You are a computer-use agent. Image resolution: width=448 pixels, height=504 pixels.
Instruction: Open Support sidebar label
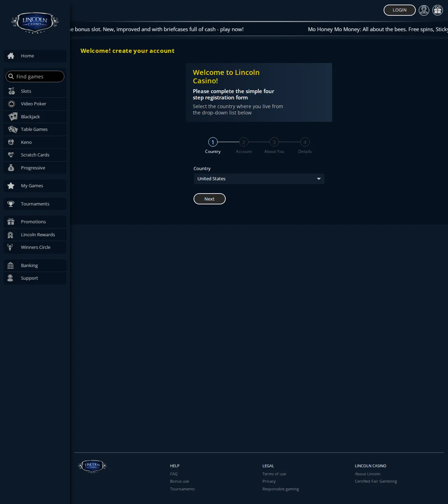click(x=29, y=278)
